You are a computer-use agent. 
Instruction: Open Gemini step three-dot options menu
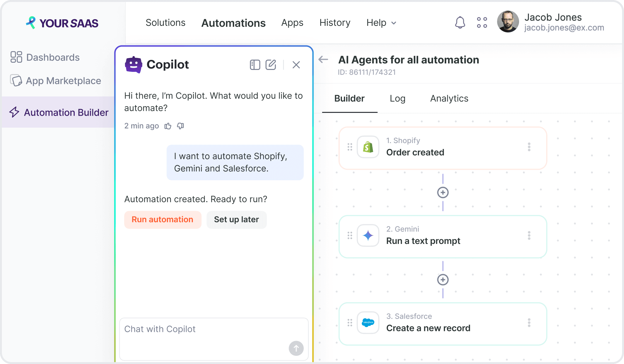(x=529, y=235)
